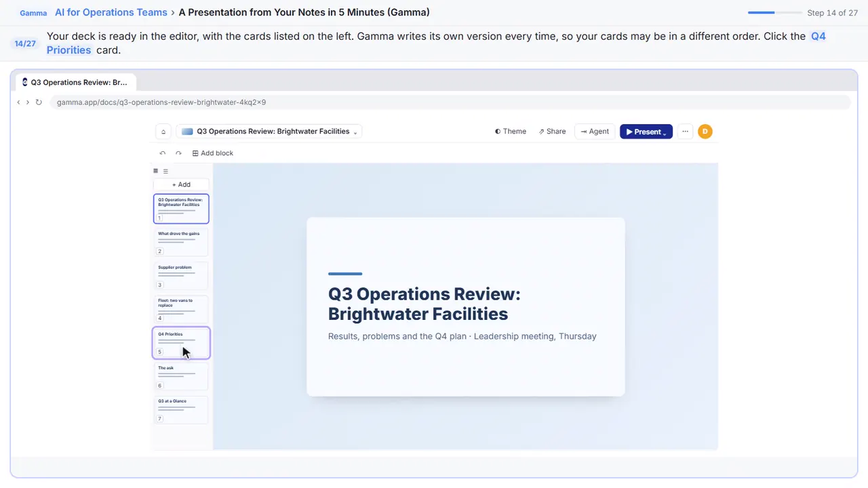Open the 'What drove the gains' card

(181, 242)
